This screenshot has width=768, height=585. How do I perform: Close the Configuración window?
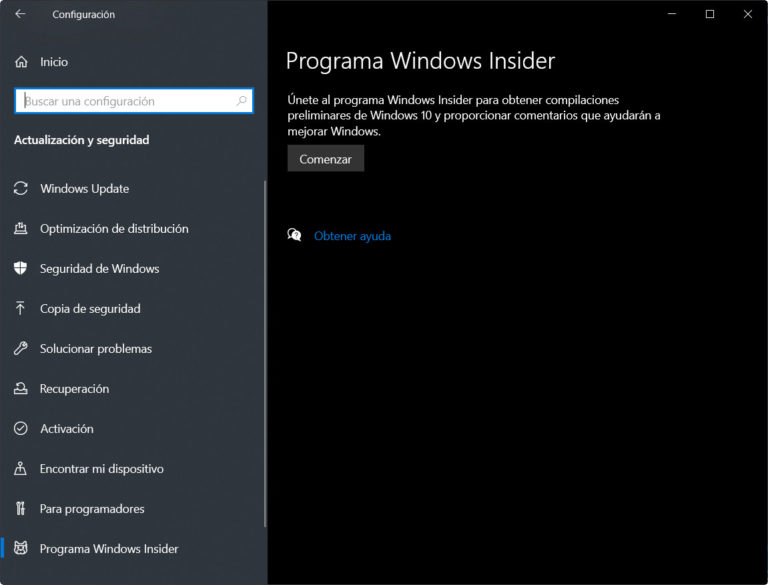click(748, 14)
